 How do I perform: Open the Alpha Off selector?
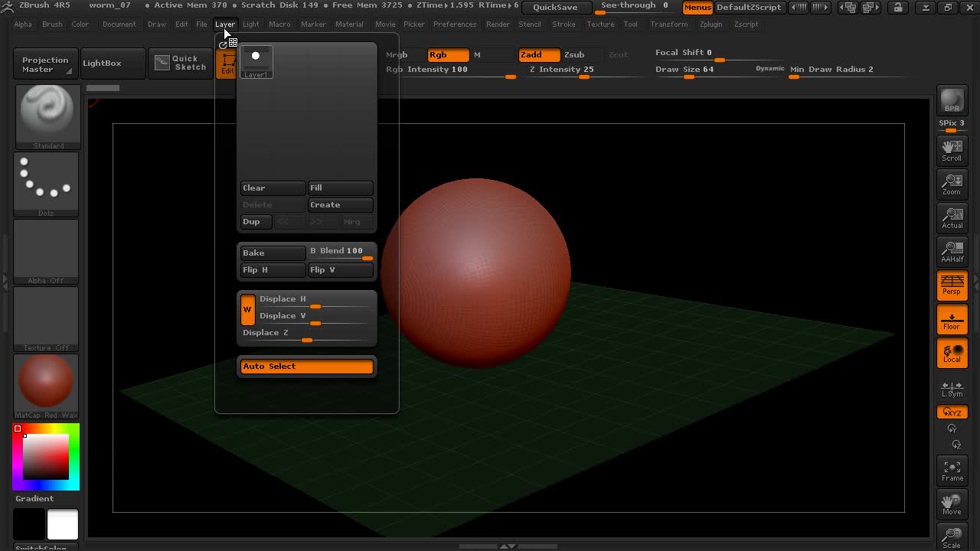(46, 251)
